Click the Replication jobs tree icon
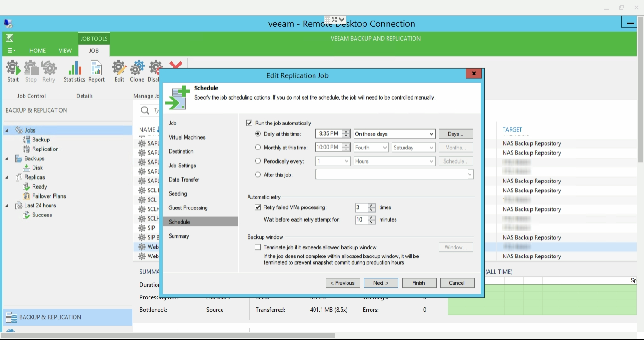The height and width of the screenshot is (340, 644). [x=26, y=149]
